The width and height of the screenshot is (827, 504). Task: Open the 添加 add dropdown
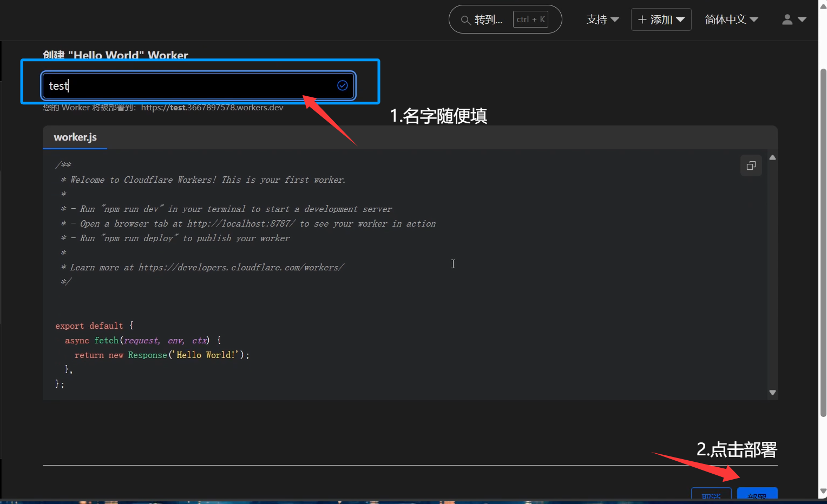pyautogui.click(x=661, y=19)
